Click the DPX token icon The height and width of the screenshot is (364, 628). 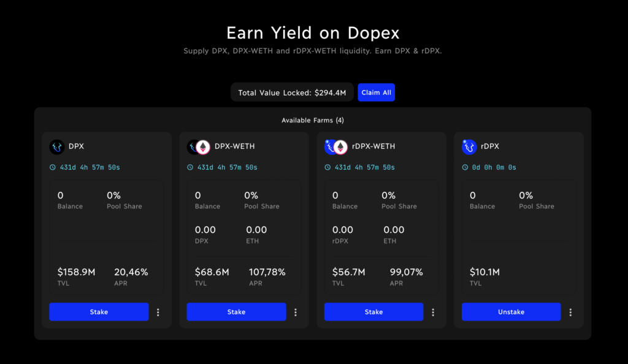57,147
